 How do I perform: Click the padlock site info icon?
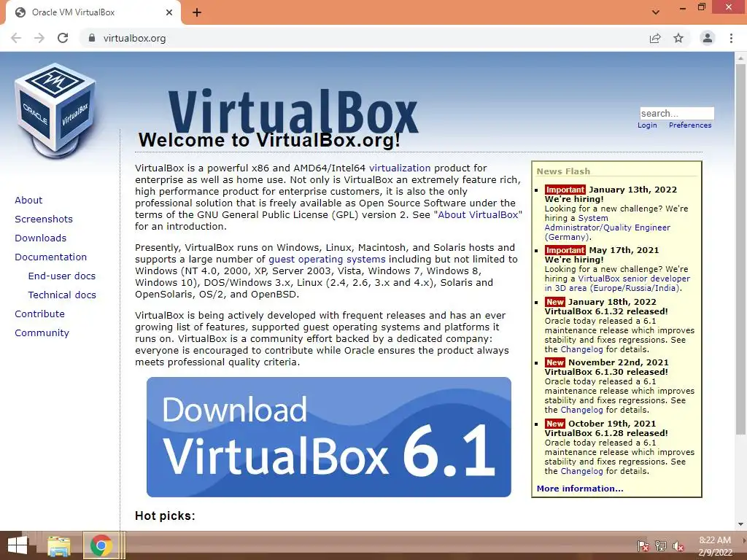pos(92,38)
